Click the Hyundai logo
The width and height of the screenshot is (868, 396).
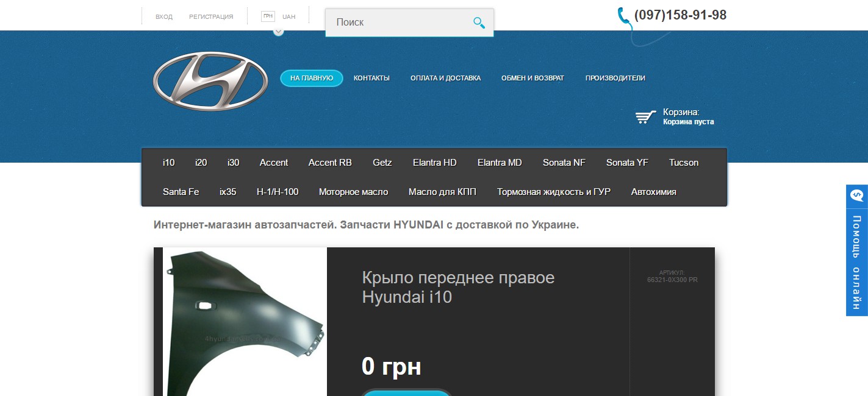tap(210, 81)
